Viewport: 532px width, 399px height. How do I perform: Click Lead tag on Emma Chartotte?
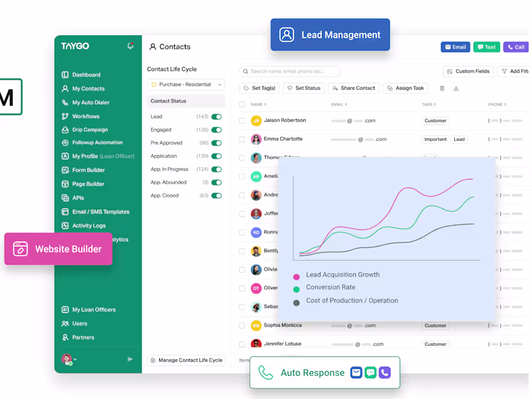pos(459,139)
